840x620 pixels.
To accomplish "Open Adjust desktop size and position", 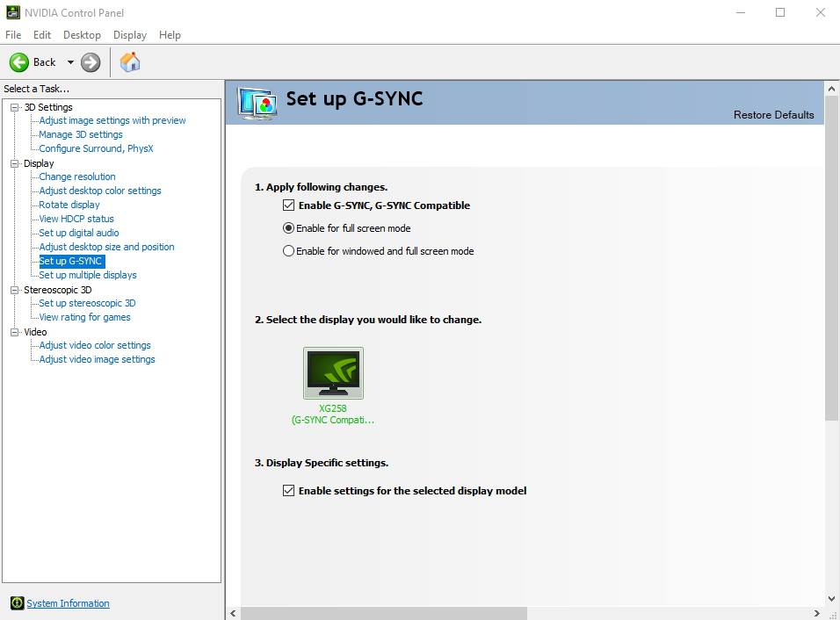I will click(x=106, y=247).
